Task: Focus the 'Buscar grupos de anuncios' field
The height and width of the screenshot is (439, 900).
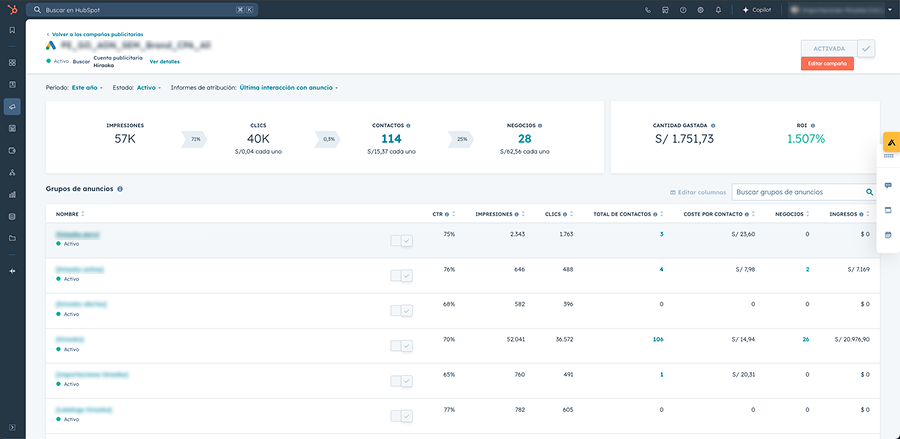Action: (805, 192)
